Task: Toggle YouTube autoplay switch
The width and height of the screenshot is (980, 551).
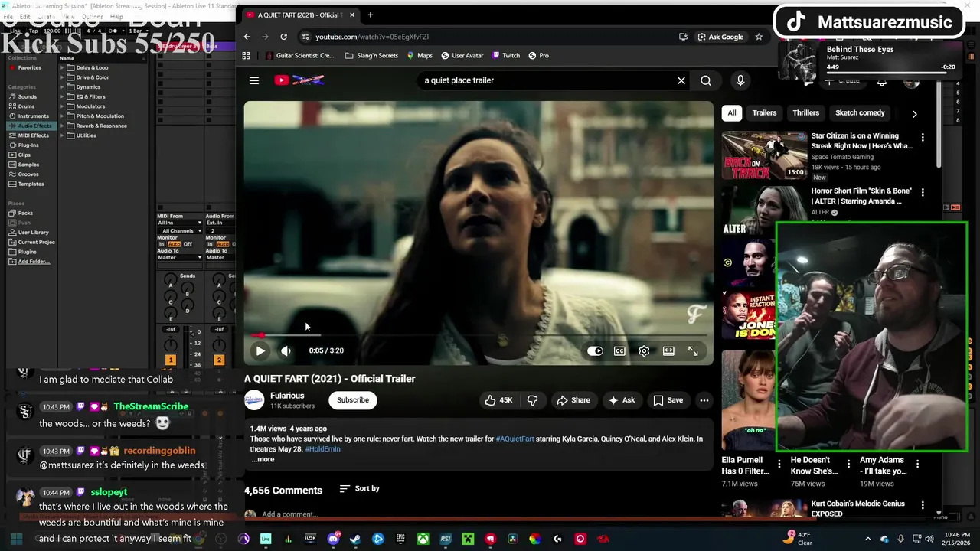Action: click(x=595, y=350)
